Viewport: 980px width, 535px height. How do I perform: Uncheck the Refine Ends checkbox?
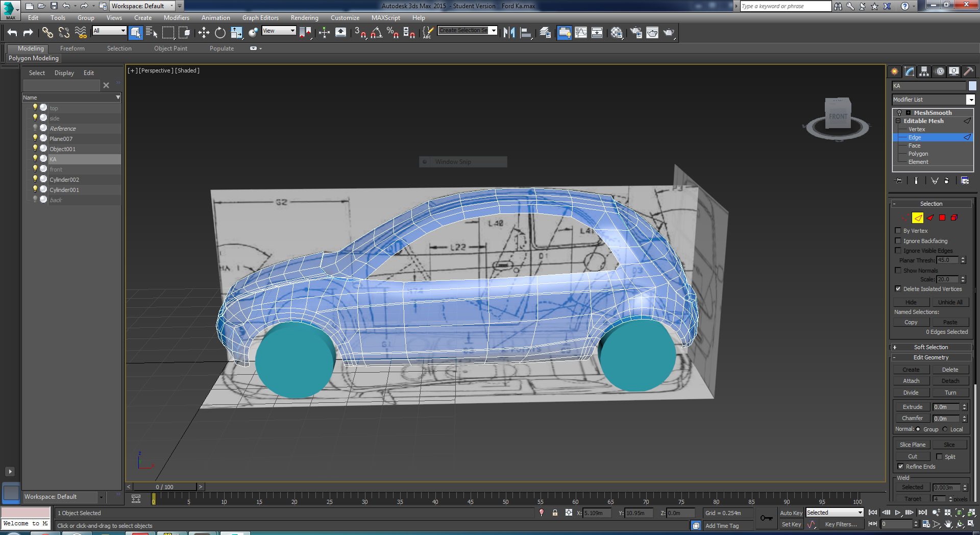click(x=901, y=467)
